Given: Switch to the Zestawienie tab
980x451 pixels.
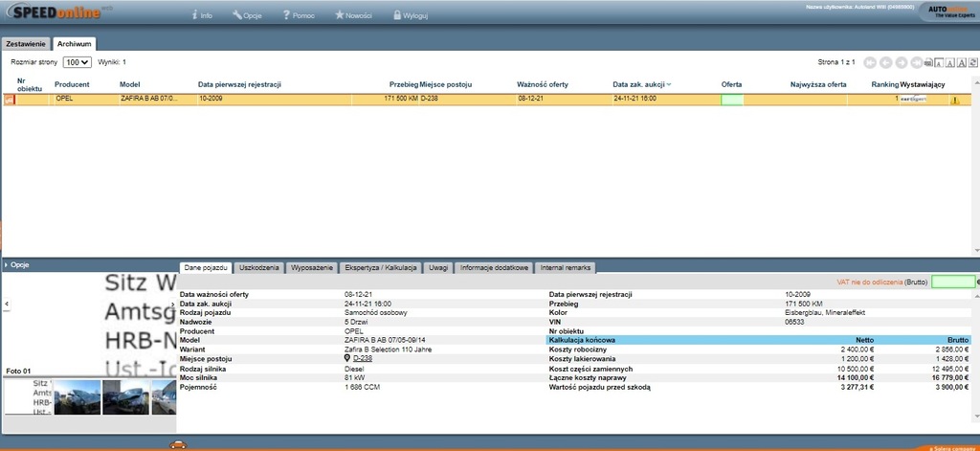Looking at the screenshot, I should click(26, 44).
